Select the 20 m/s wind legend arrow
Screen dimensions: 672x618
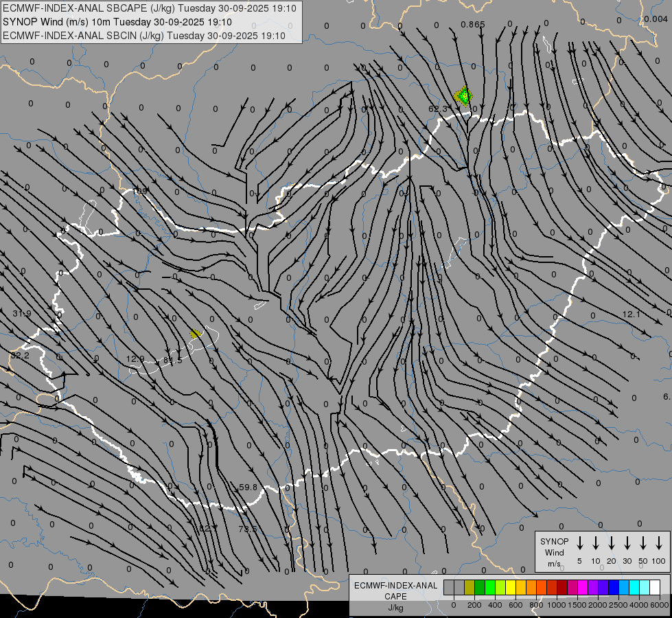pyautogui.click(x=612, y=543)
